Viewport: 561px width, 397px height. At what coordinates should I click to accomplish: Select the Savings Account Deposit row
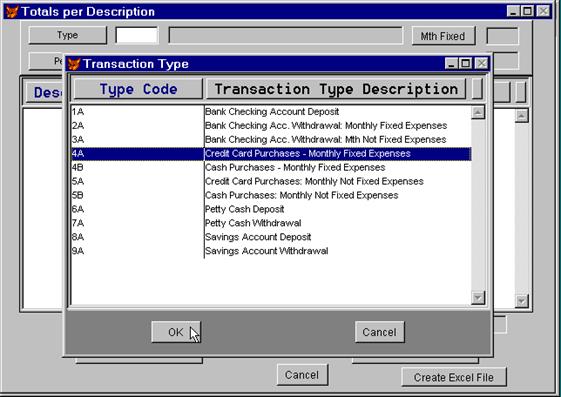271,237
